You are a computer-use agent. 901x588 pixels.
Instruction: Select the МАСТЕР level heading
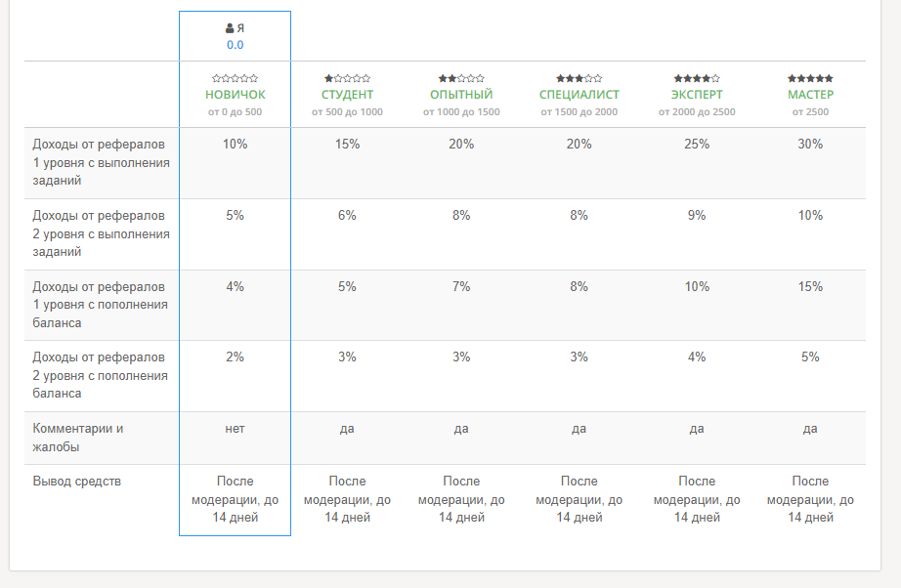coord(810,95)
